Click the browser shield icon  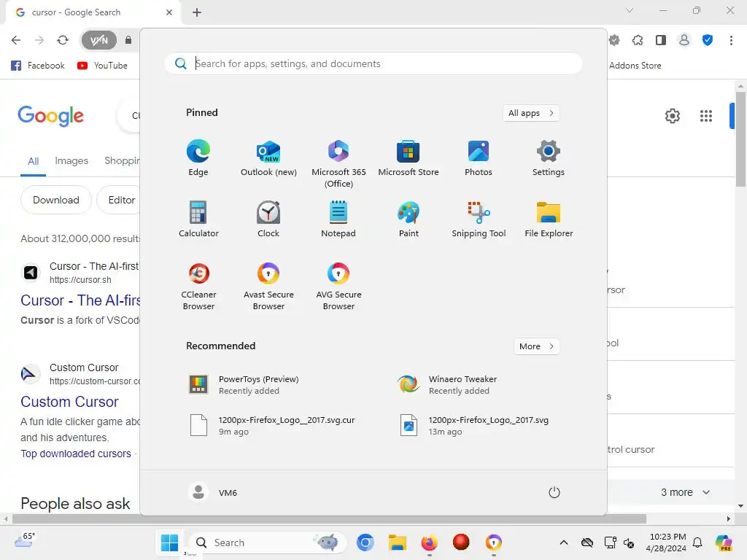click(x=708, y=41)
